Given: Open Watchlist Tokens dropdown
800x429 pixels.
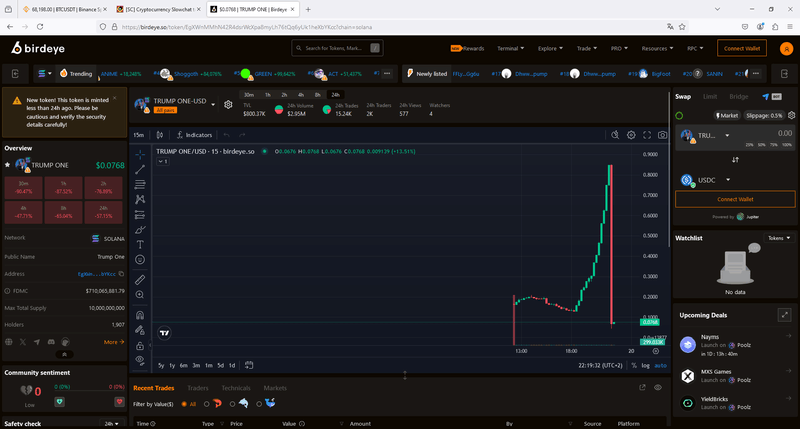Looking at the screenshot, I should [779, 238].
